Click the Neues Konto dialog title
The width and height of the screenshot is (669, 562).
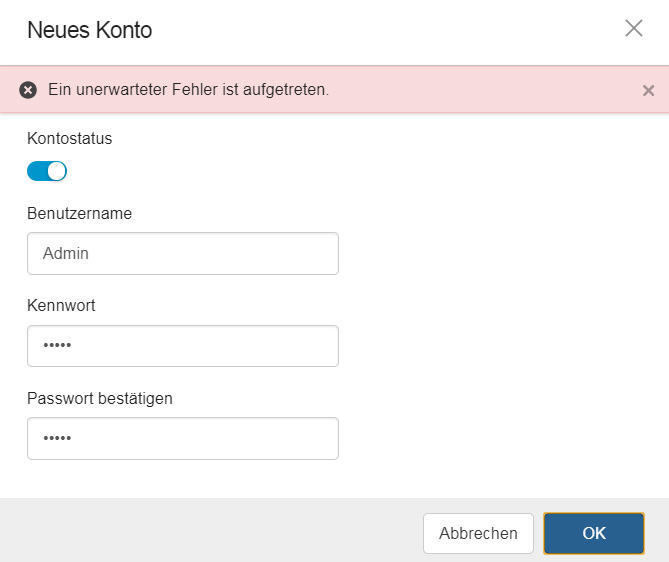coord(90,30)
